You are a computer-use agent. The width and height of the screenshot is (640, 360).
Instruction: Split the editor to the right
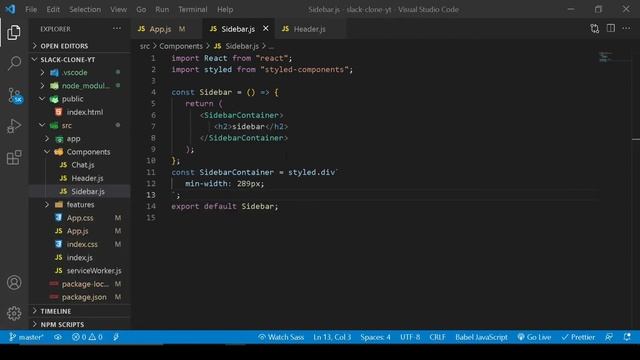[611, 29]
